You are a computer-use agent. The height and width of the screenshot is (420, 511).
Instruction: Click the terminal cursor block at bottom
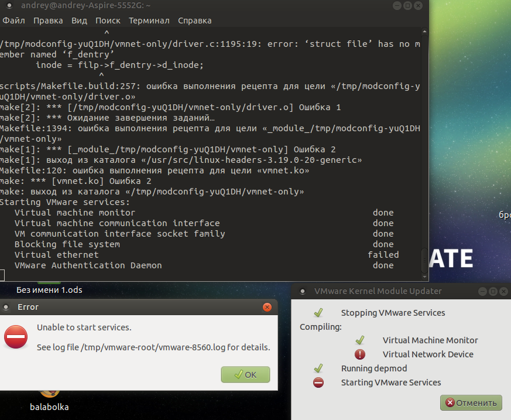tap(2, 275)
